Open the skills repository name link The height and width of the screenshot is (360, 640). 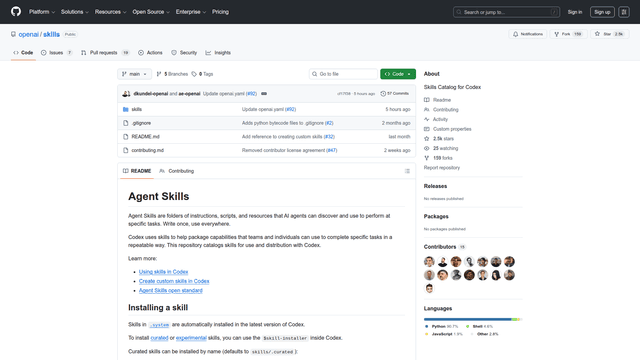[51, 34]
